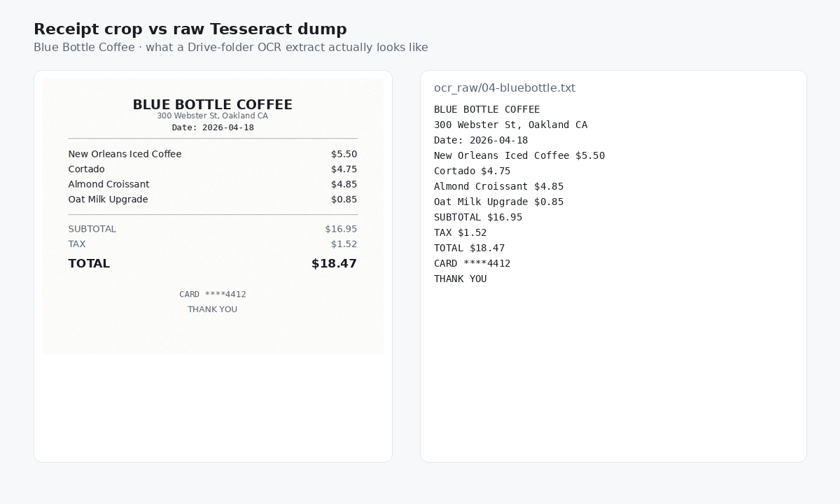The height and width of the screenshot is (504, 840).
Task: Click the 'Receipt crop vs raw Tesseract dump' heading
Action: point(190,29)
